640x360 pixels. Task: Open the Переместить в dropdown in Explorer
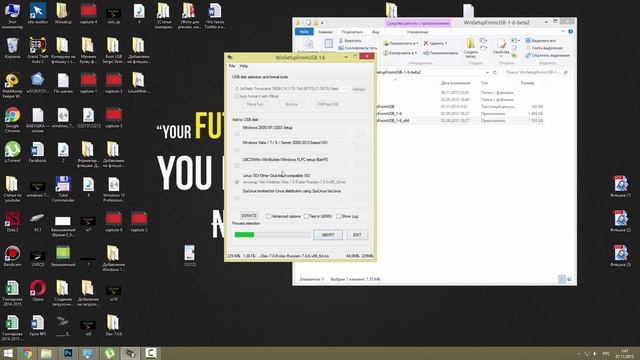click(x=400, y=43)
